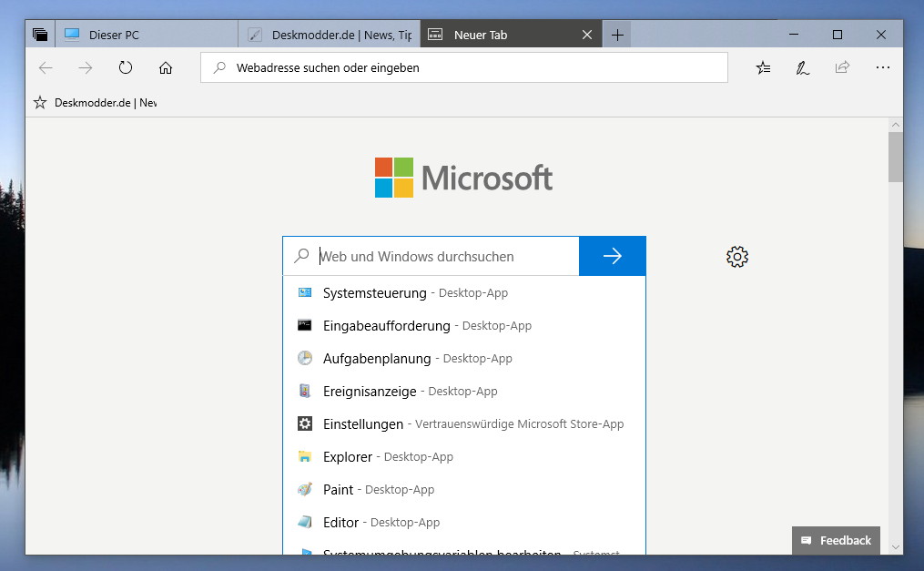Screen dimensions: 924x571
Task: Choose the Eingabeaufforderung suggestion
Action: point(464,325)
